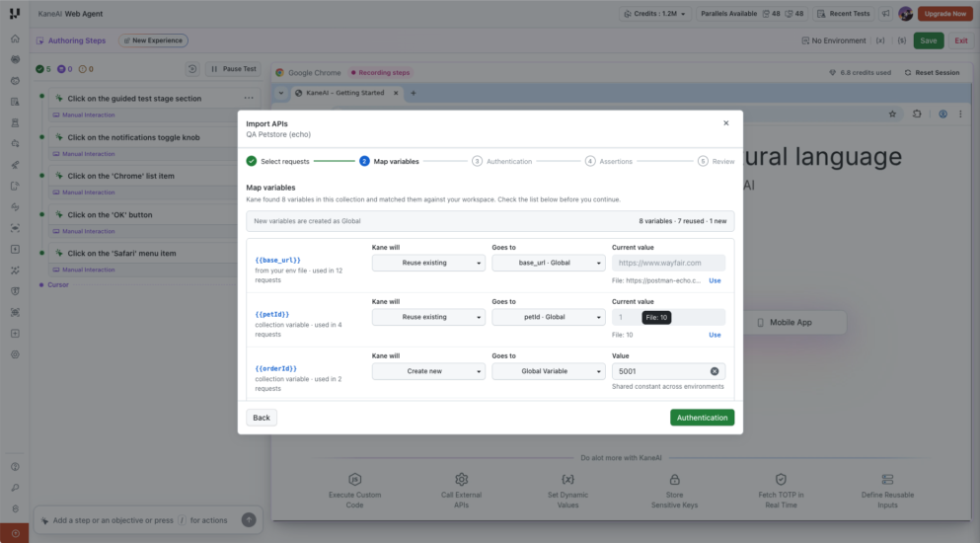Click the Exit button
Screen dimensions: 980x543
(960, 40)
